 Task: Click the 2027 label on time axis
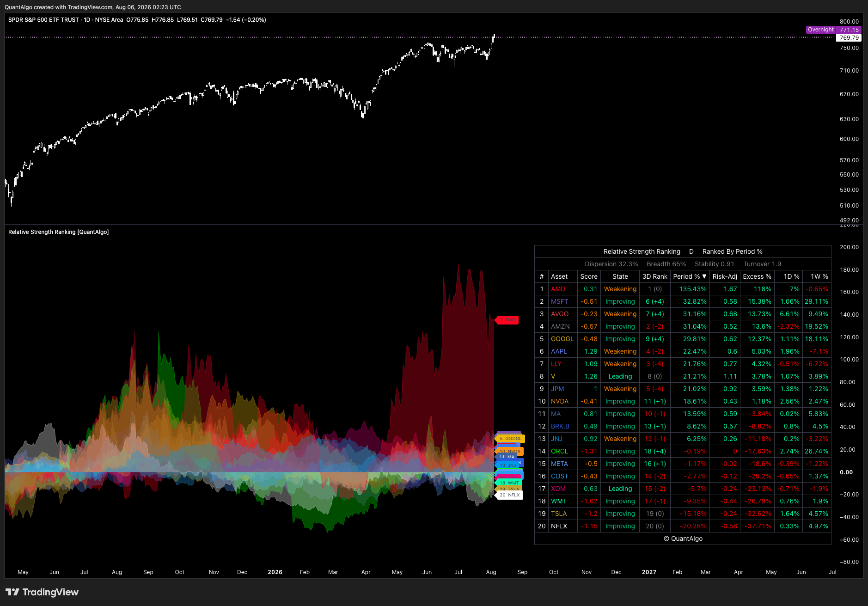pyautogui.click(x=649, y=572)
